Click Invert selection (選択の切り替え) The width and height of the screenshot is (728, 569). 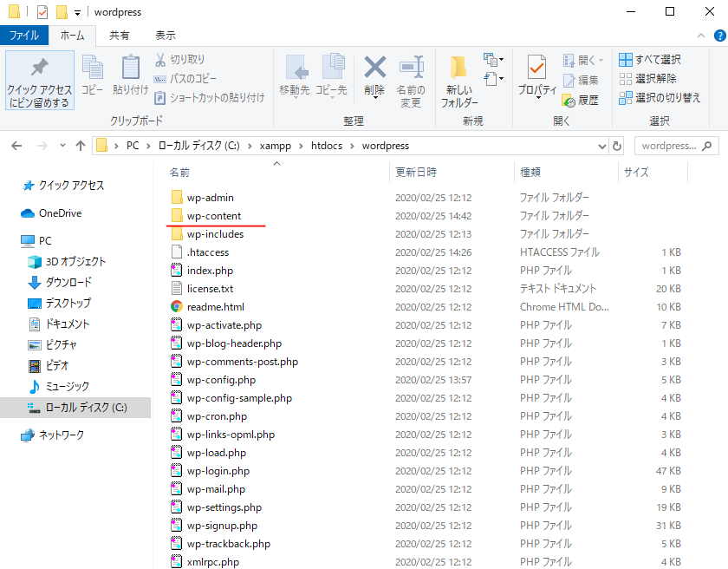click(660, 97)
